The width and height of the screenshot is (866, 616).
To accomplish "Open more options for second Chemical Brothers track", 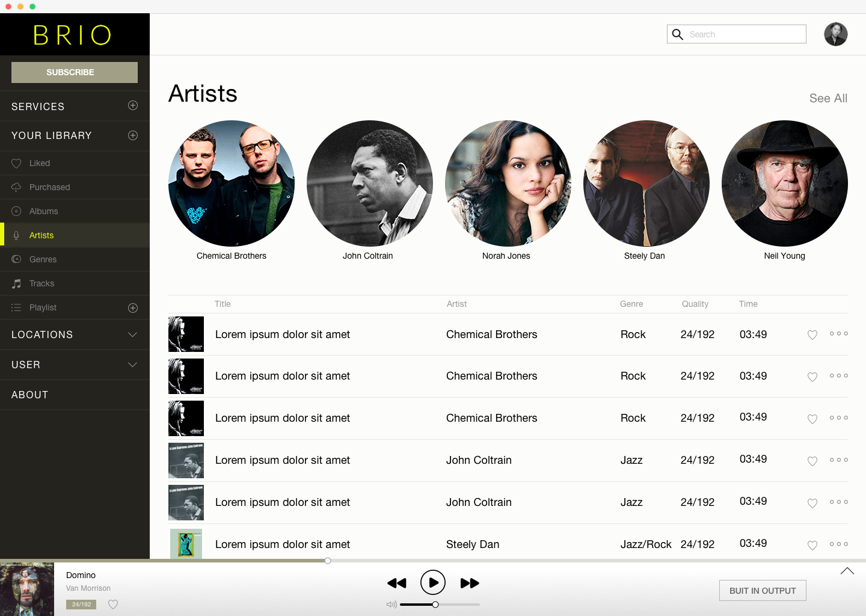I will click(838, 375).
